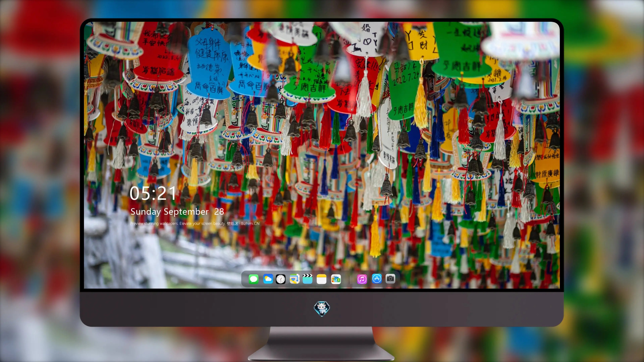
Task: Open the blue App Store icon
Action: tap(377, 279)
